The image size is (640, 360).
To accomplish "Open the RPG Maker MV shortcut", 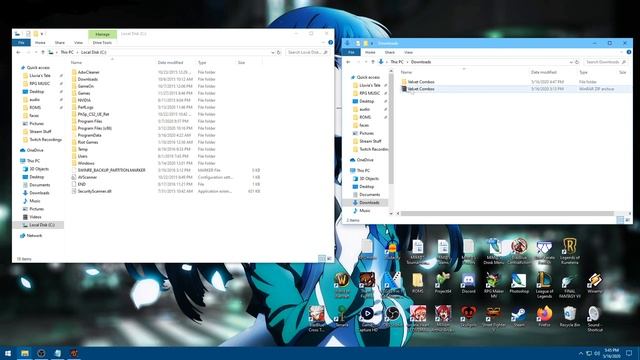I will tap(493, 285).
